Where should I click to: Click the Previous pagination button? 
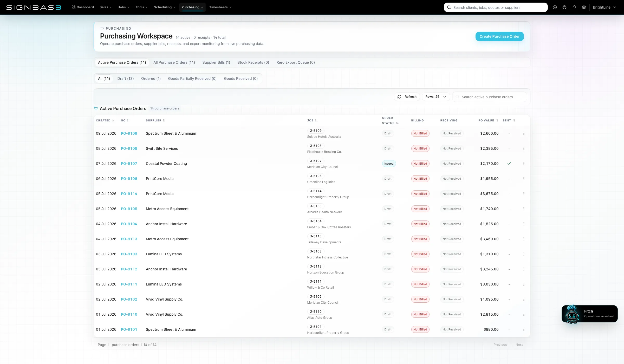point(500,345)
